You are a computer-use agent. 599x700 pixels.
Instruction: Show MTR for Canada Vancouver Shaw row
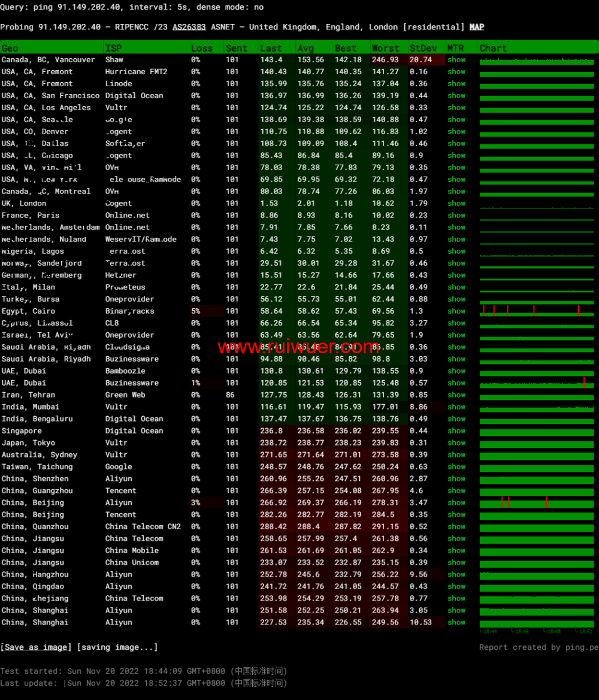coord(456,60)
